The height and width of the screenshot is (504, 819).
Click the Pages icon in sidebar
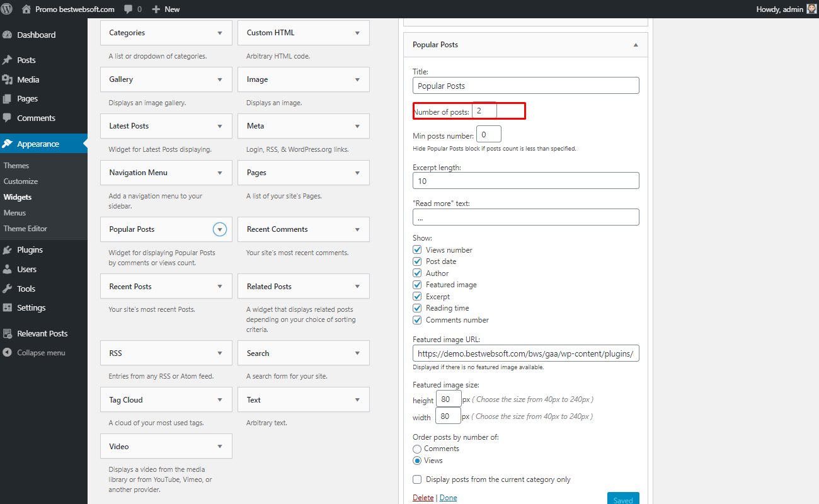(x=8, y=98)
